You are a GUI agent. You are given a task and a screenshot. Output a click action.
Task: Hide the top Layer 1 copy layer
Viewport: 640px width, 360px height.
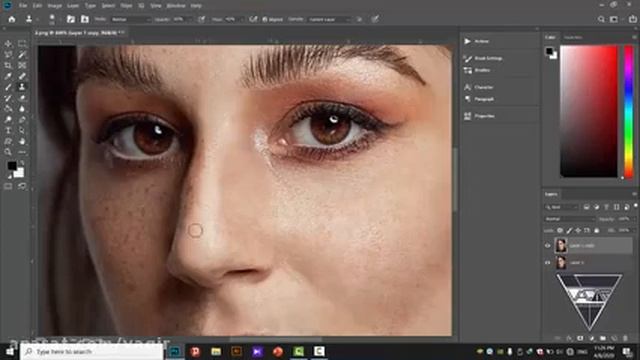[x=547, y=246]
